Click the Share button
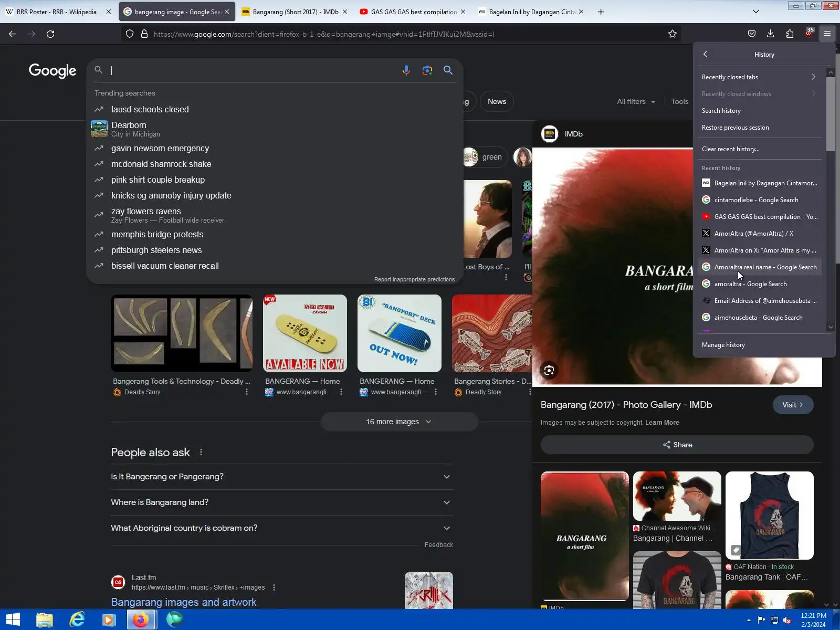Screen dimensions: 840x630 pyautogui.click(x=677, y=445)
